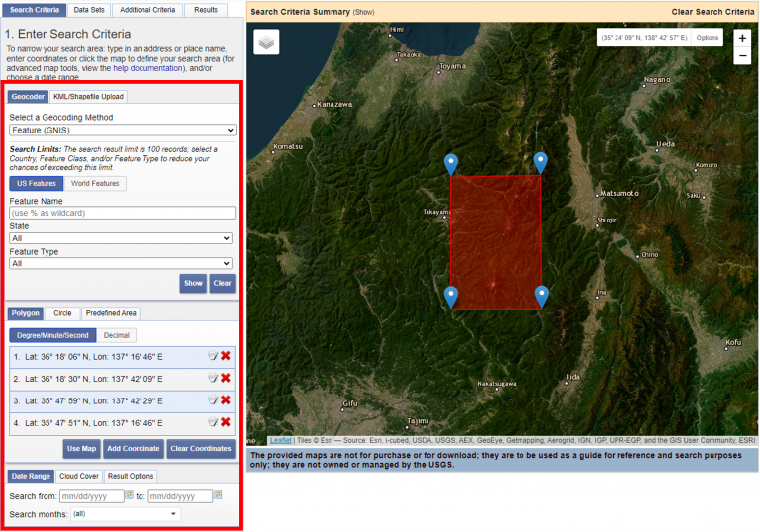Select coordinate row 1 latitude text
Viewport: 760px width, 532px height.
pos(57,357)
